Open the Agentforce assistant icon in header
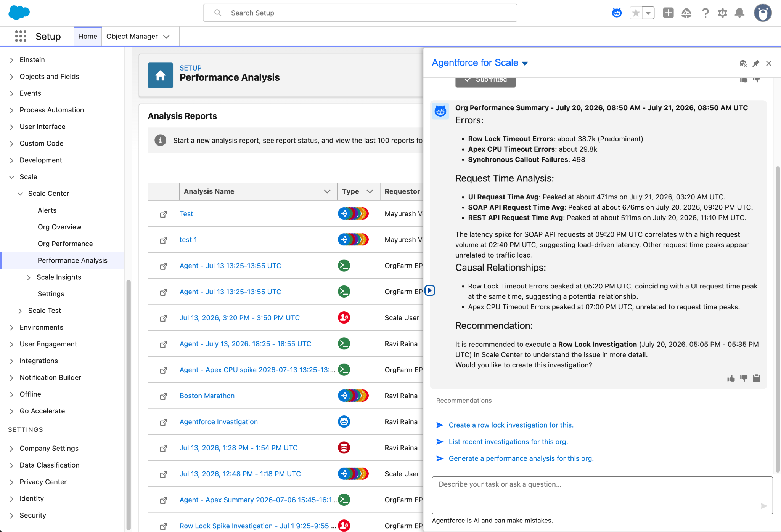This screenshot has width=781, height=532. (617, 13)
